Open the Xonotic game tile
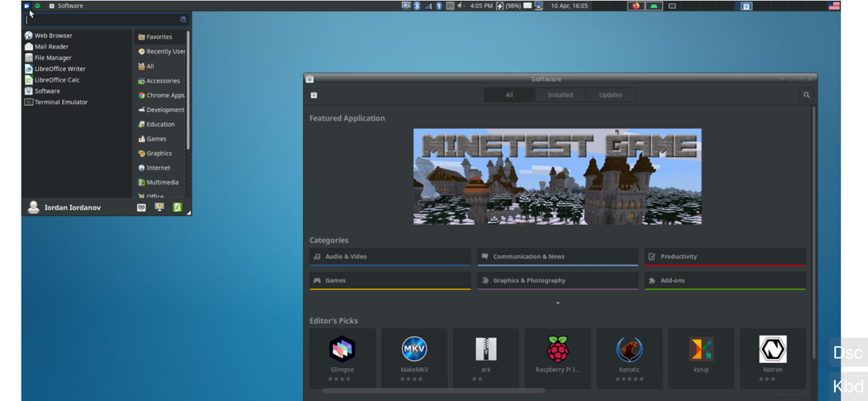This screenshot has width=868, height=401. [x=629, y=358]
